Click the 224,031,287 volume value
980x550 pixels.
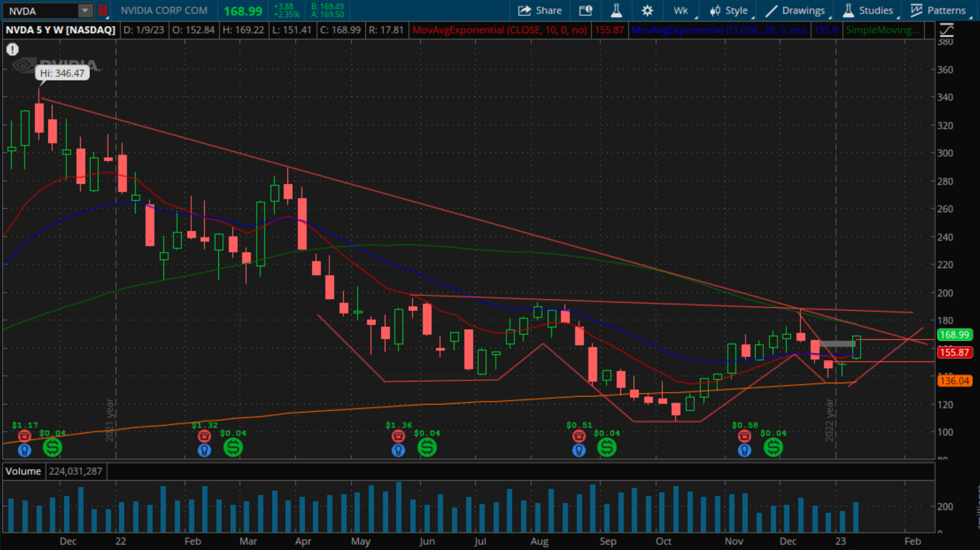(x=76, y=471)
